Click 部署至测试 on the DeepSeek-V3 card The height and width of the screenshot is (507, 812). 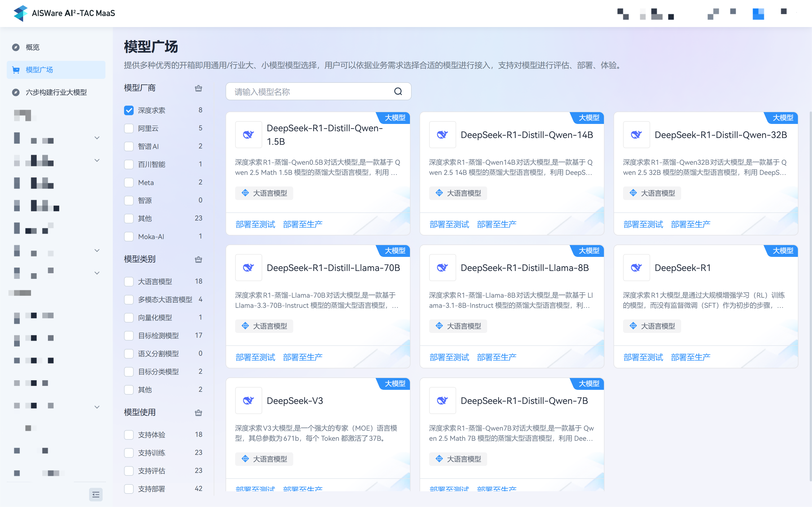[x=255, y=489]
